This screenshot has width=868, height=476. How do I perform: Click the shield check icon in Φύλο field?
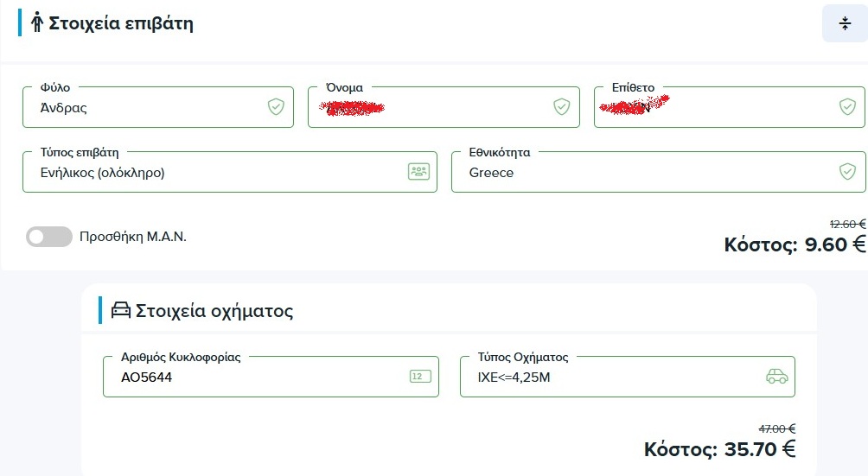[276, 107]
